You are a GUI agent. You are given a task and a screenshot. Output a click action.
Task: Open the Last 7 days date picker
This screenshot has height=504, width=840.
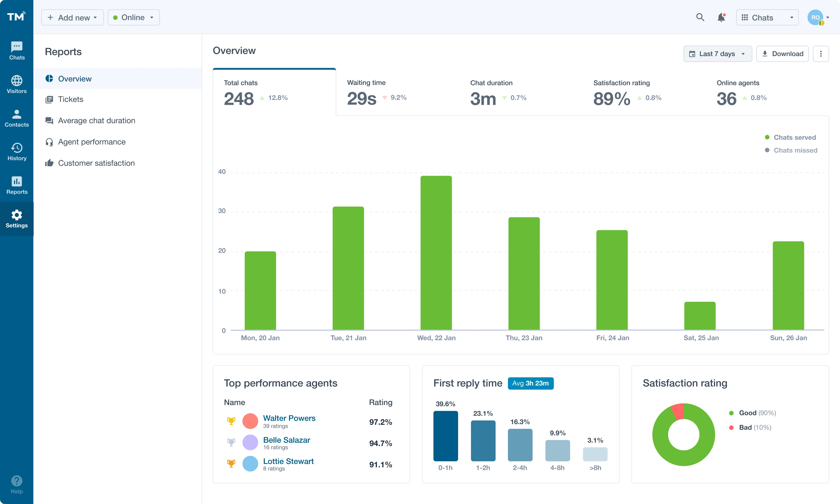pos(717,53)
